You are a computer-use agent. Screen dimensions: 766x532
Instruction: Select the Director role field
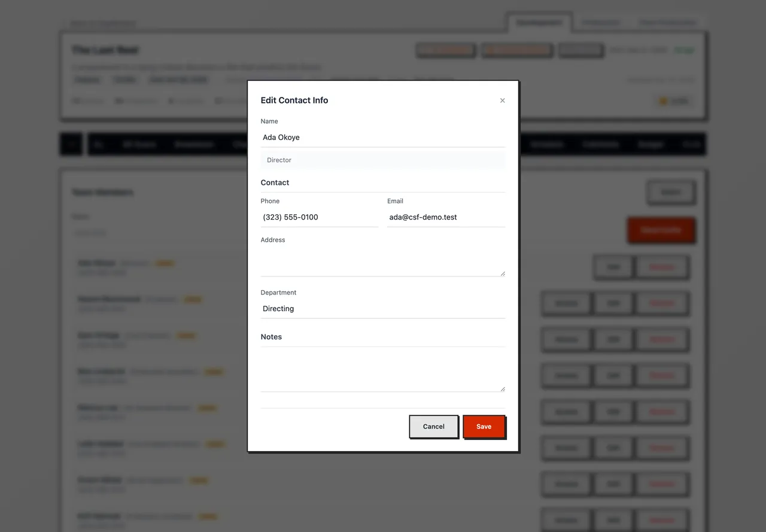383,160
